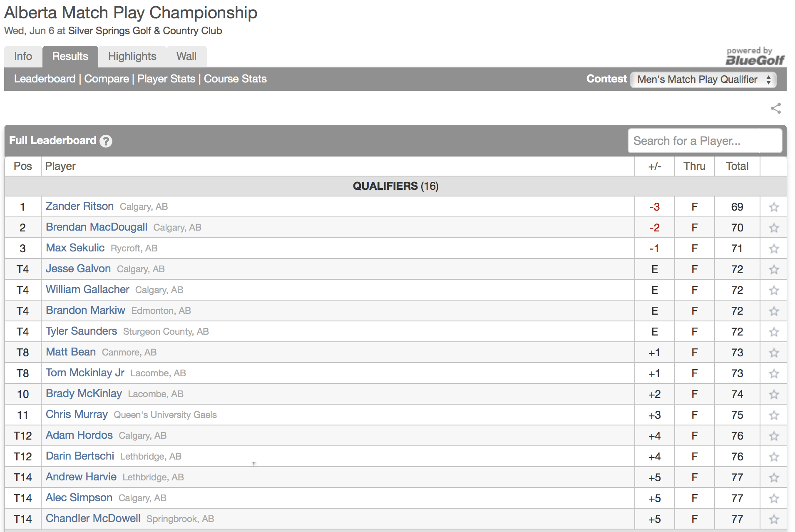Click the star icon in Chris Murray's row
This screenshot has height=532, width=795.
(x=774, y=415)
